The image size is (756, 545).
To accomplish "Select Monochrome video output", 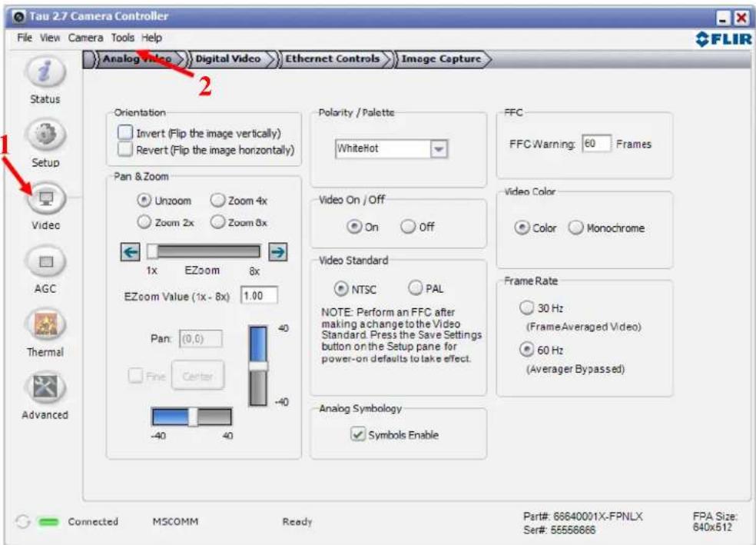I will pos(575,228).
